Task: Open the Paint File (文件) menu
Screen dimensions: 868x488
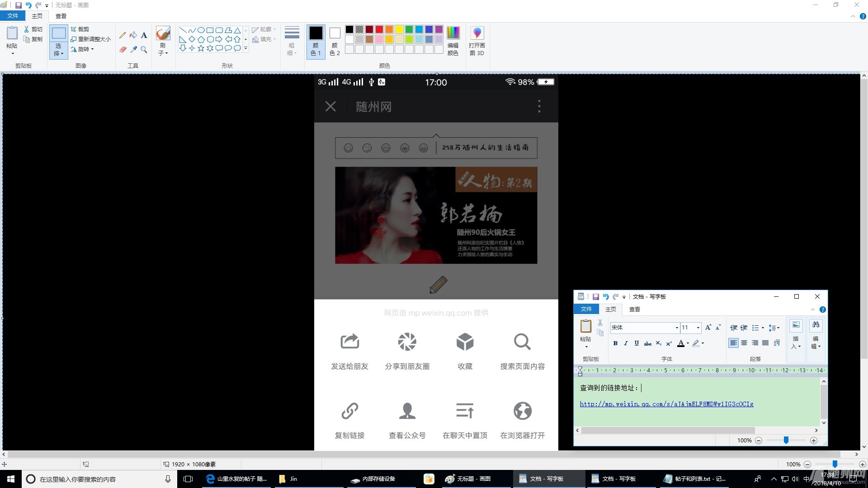Action: click(x=13, y=16)
